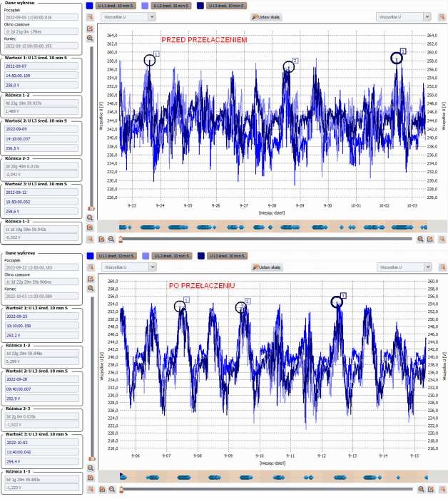Click the handle of the upper chart's horizontal time slider

[121, 240]
